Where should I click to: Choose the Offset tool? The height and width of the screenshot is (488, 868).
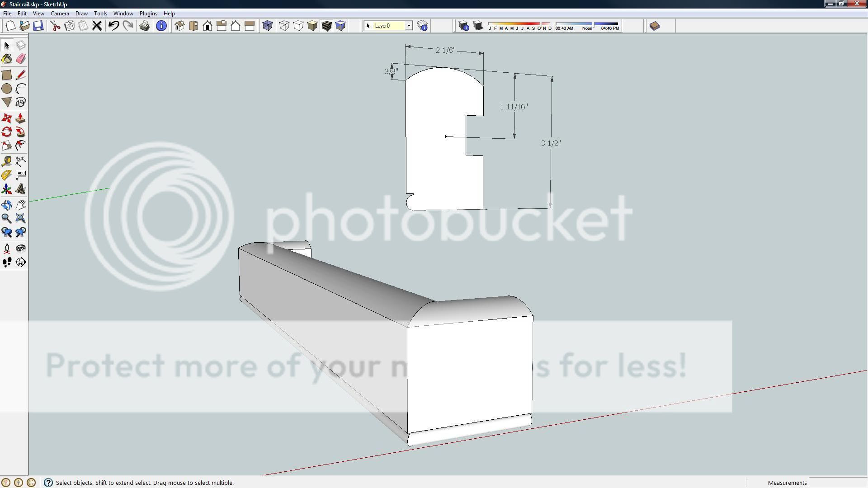click(21, 145)
